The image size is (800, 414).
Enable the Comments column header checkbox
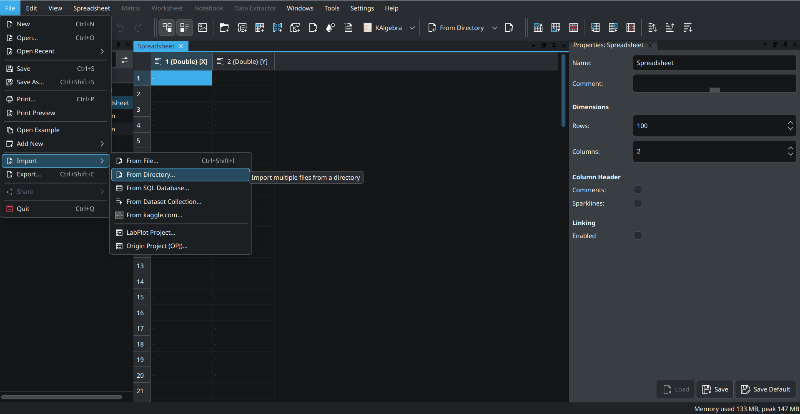pos(638,189)
